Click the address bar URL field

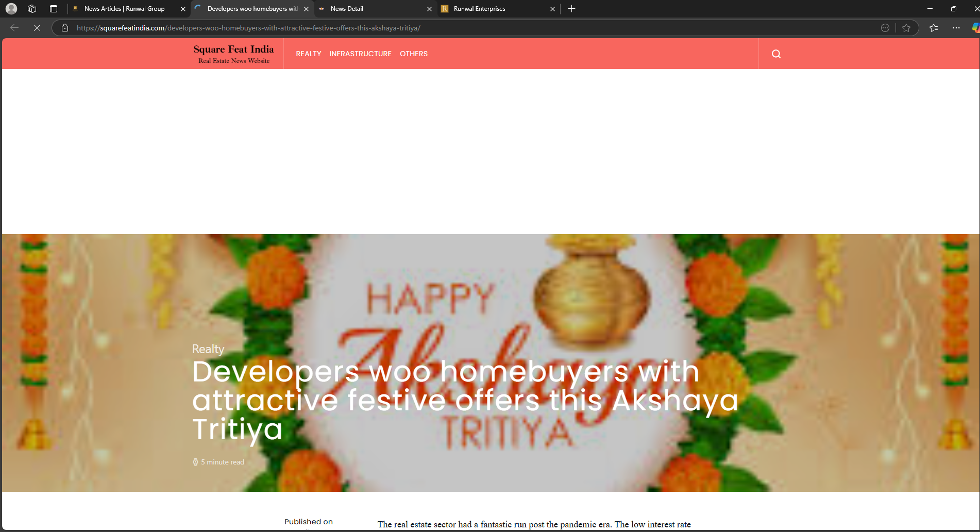[464, 28]
